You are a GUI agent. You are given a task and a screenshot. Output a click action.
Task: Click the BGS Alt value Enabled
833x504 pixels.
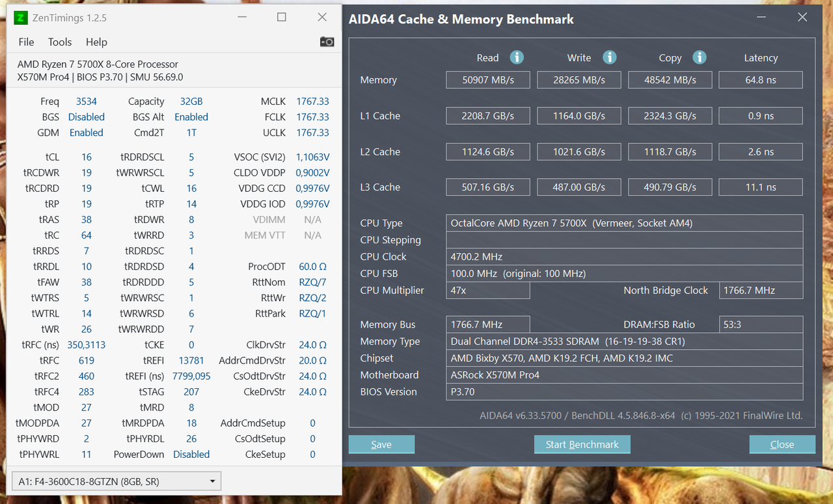click(x=191, y=117)
